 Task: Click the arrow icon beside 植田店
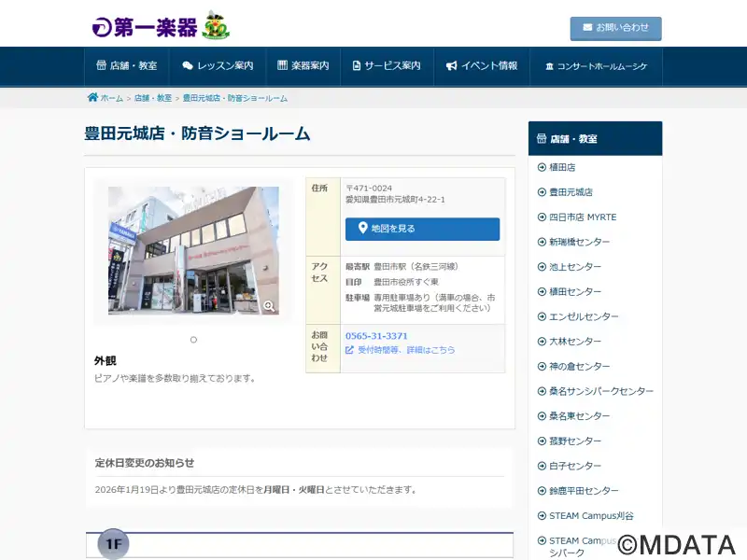point(542,167)
